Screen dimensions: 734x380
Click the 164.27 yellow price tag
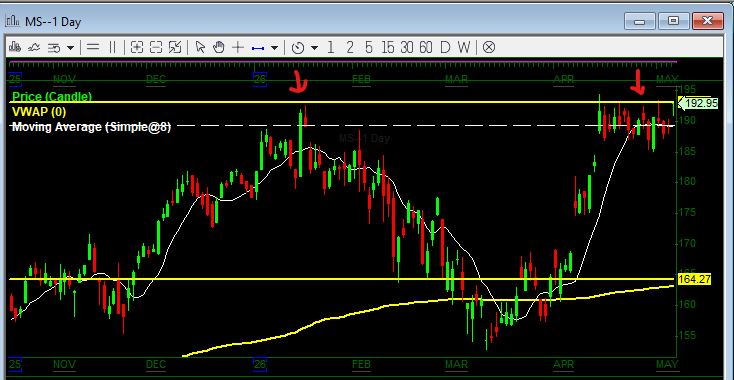(694, 279)
